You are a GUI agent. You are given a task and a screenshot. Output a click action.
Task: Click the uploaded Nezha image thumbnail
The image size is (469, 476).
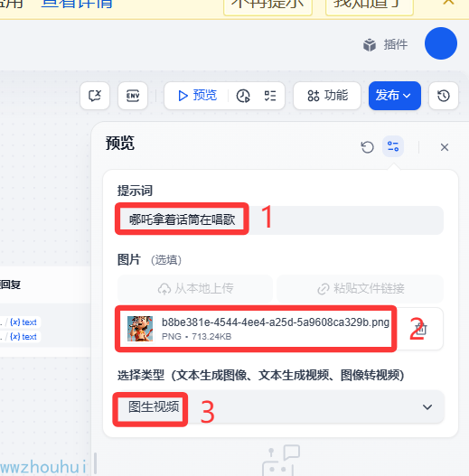click(x=140, y=329)
